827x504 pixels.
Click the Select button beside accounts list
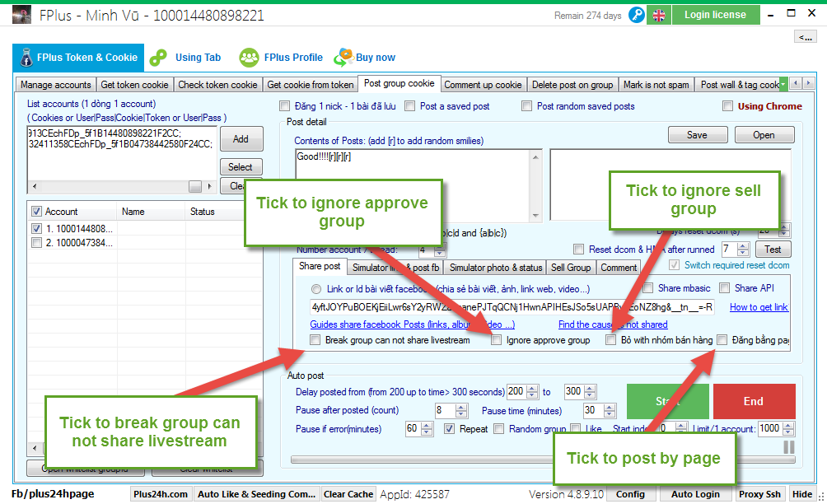click(x=241, y=166)
